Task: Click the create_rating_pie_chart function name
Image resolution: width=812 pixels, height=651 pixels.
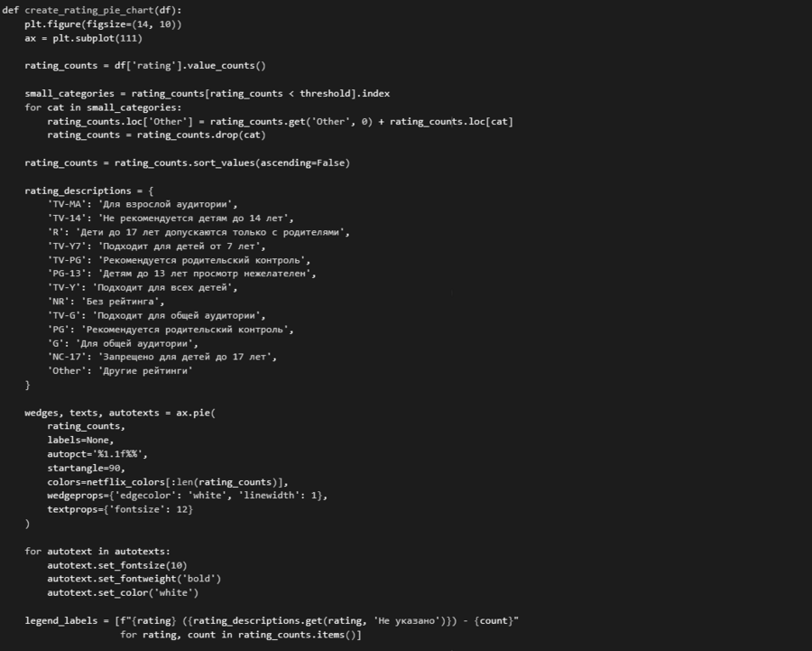Action: click(x=89, y=9)
